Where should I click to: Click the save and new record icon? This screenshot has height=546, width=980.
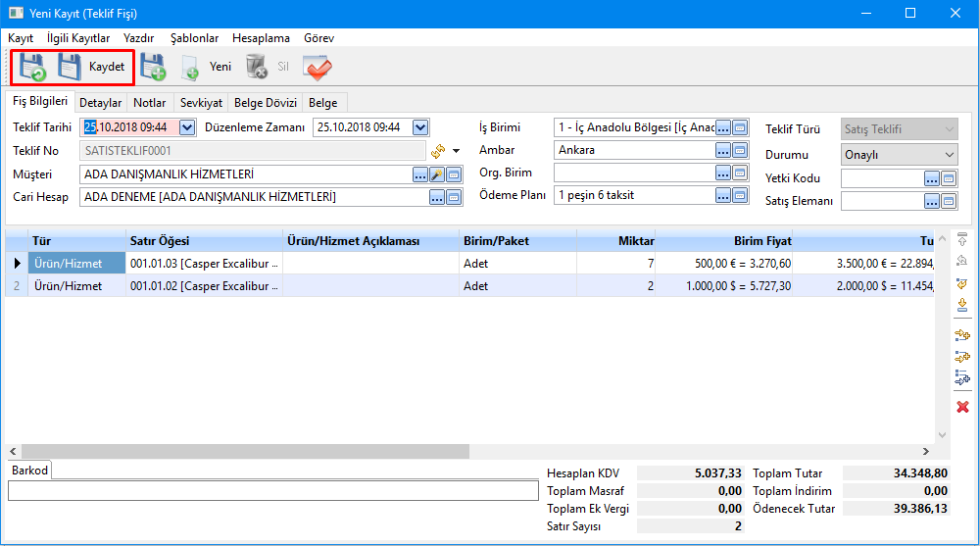click(x=152, y=68)
